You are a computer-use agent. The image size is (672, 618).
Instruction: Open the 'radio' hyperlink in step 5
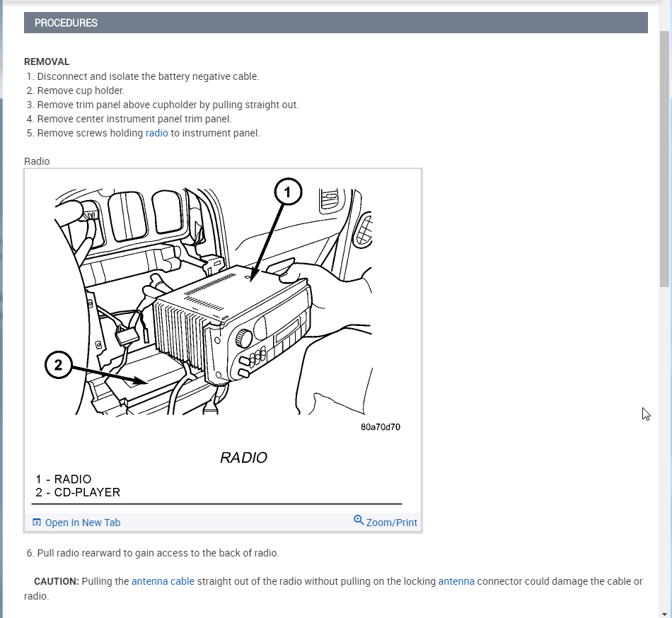tap(156, 133)
